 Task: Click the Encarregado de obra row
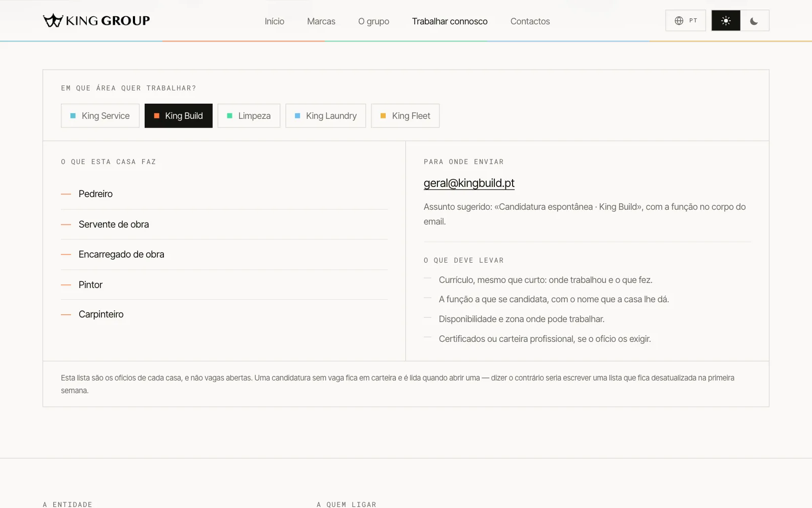(224, 255)
